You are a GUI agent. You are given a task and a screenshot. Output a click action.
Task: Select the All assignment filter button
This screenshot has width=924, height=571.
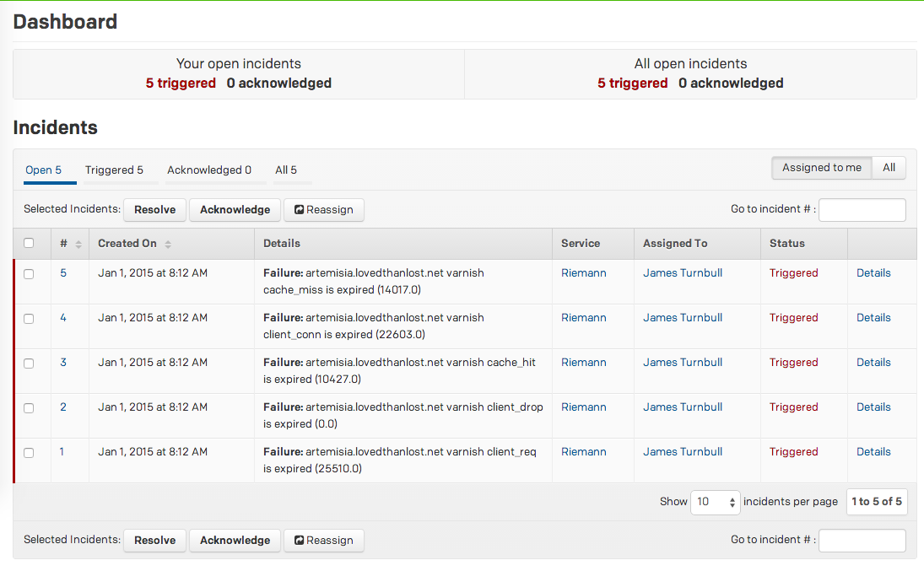pyautogui.click(x=889, y=168)
